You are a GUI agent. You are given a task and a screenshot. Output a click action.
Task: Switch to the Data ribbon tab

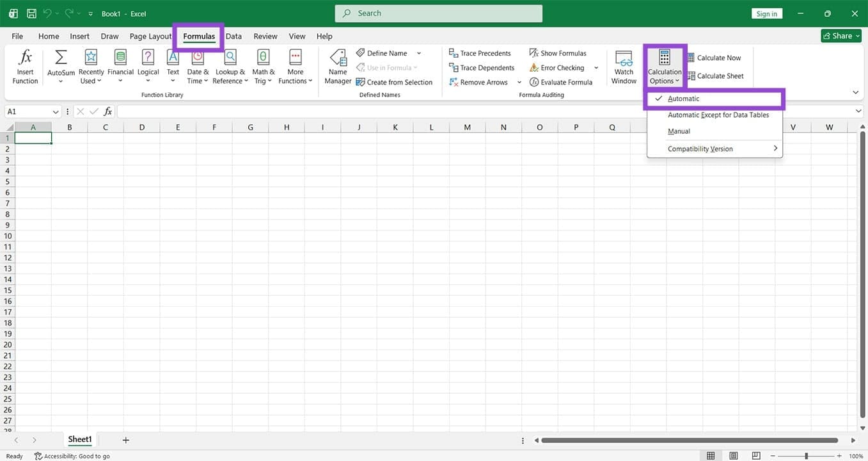[233, 36]
